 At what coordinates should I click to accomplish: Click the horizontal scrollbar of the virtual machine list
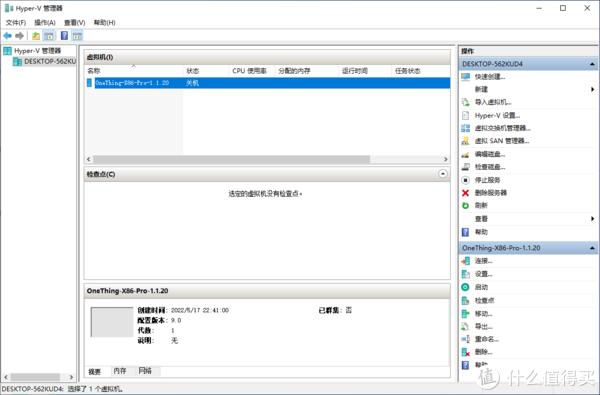[232, 159]
